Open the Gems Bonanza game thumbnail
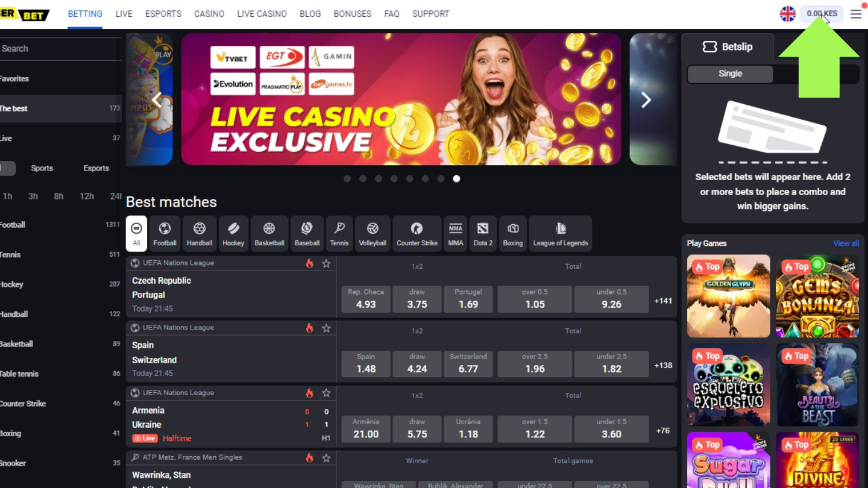The height and width of the screenshot is (488, 868). pyautogui.click(x=817, y=296)
